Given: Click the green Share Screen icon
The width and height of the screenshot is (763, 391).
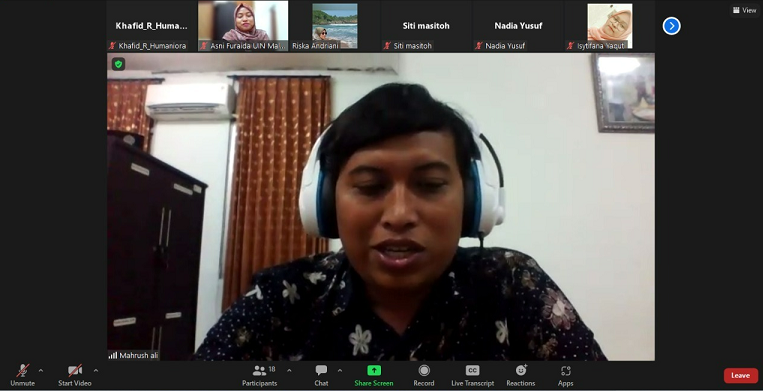Looking at the screenshot, I should click(374, 371).
